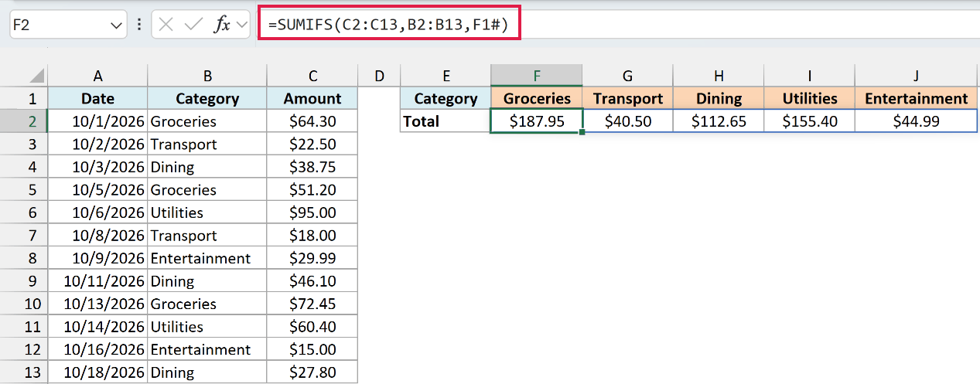Click the Select All corner triangle
Screen dimensions: 980x384
pyautogui.click(x=36, y=76)
